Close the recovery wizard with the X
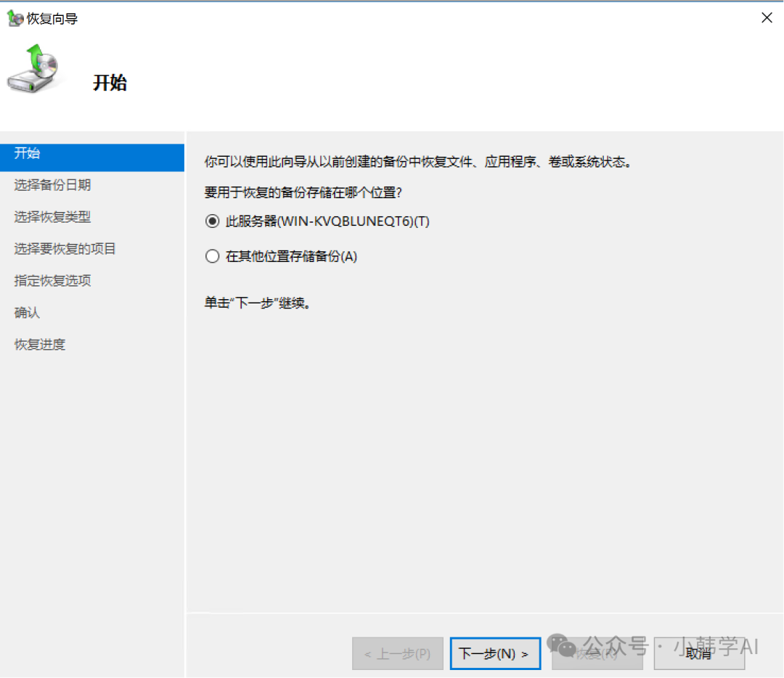The height and width of the screenshot is (678, 784). click(767, 18)
